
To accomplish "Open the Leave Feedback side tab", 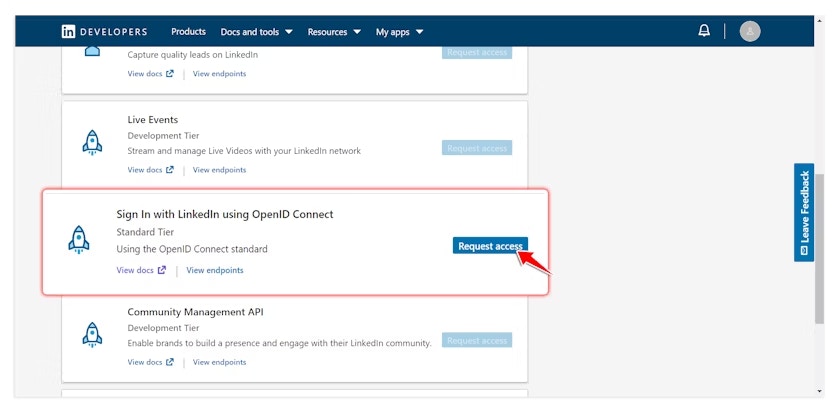I will point(804,213).
